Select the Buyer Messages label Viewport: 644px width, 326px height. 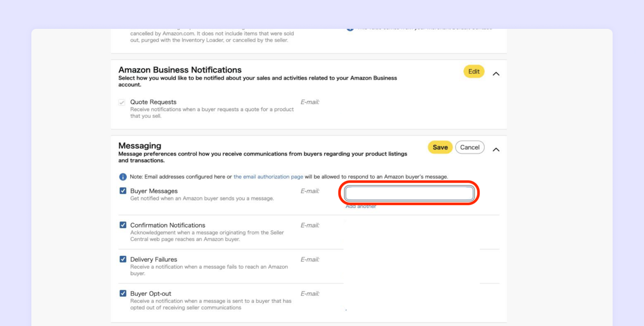pos(154,191)
